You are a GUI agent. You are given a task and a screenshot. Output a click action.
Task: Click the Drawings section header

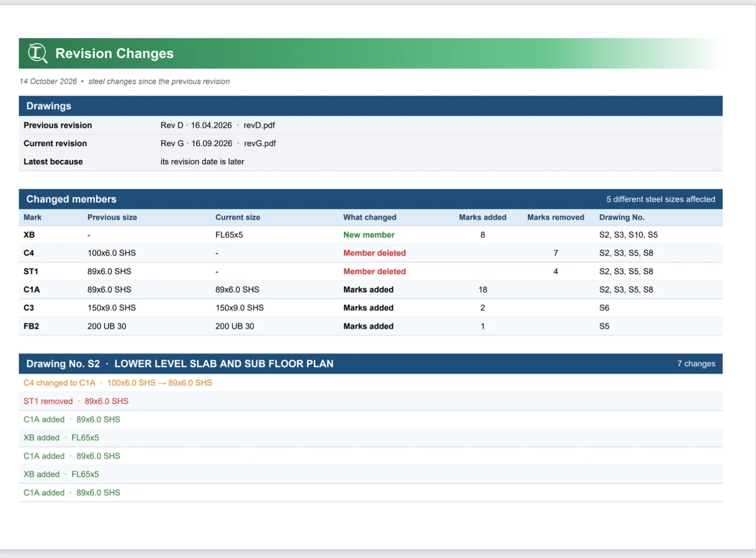coord(370,106)
